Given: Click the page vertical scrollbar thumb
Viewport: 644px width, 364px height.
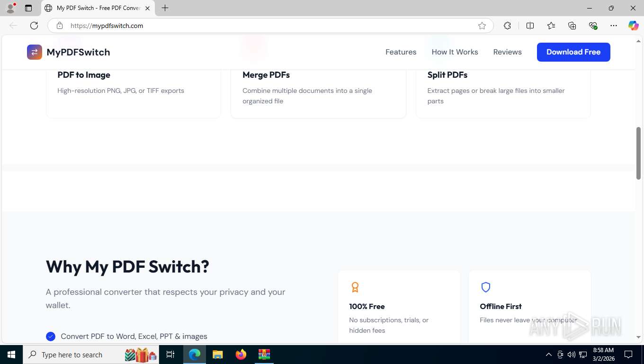Looking at the screenshot, I should pos(638,153).
